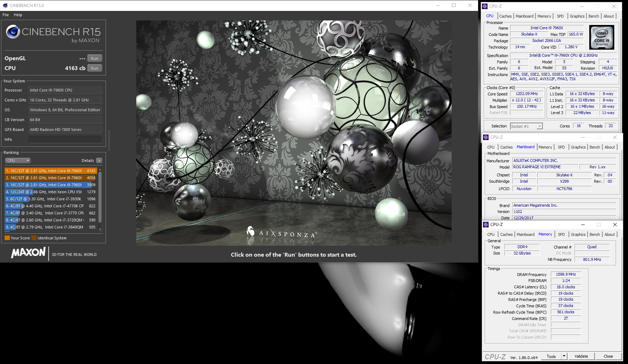Click the Mainboard CPU-Z window title icon
The width and height of the screenshot is (628, 364).
(486, 137)
